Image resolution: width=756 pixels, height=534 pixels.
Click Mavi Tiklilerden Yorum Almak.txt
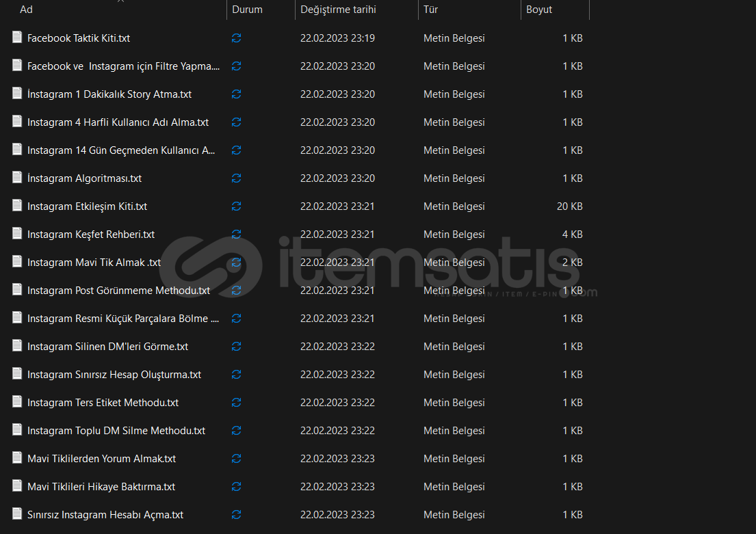[102, 459]
